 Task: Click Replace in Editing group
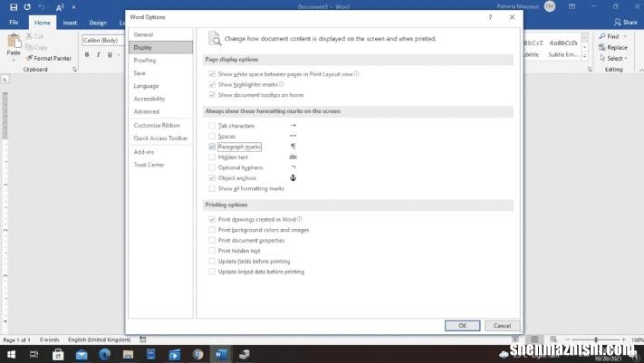pyautogui.click(x=613, y=47)
